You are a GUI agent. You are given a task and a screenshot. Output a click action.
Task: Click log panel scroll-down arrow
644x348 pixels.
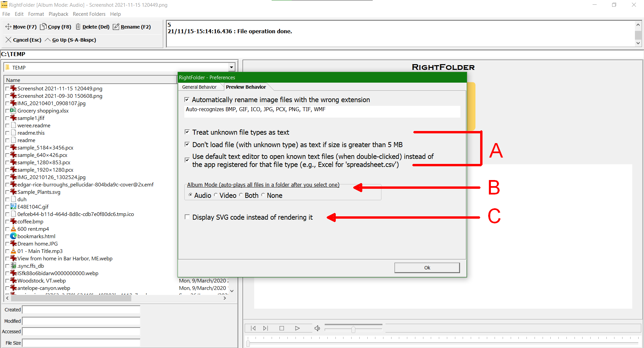pyautogui.click(x=638, y=43)
